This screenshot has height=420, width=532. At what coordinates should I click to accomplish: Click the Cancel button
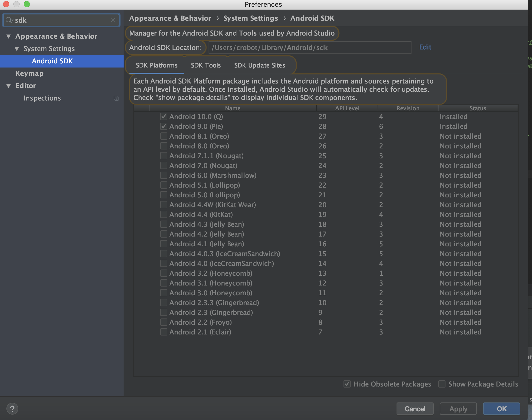(415, 409)
